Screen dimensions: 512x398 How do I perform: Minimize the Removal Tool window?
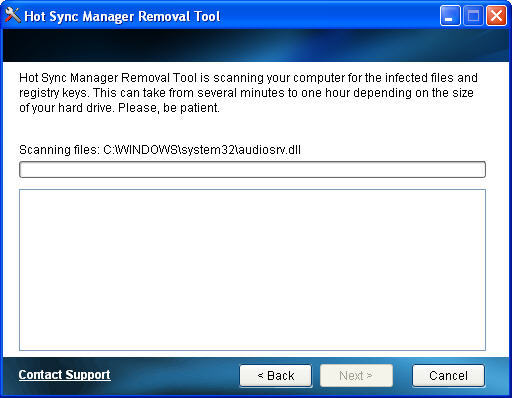coord(450,16)
